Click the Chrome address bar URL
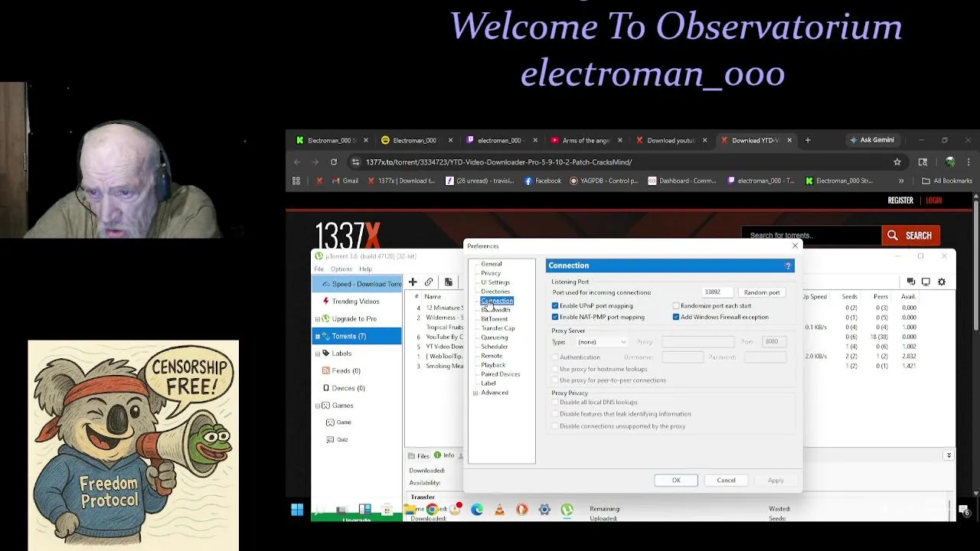980x551 pixels. point(498,162)
